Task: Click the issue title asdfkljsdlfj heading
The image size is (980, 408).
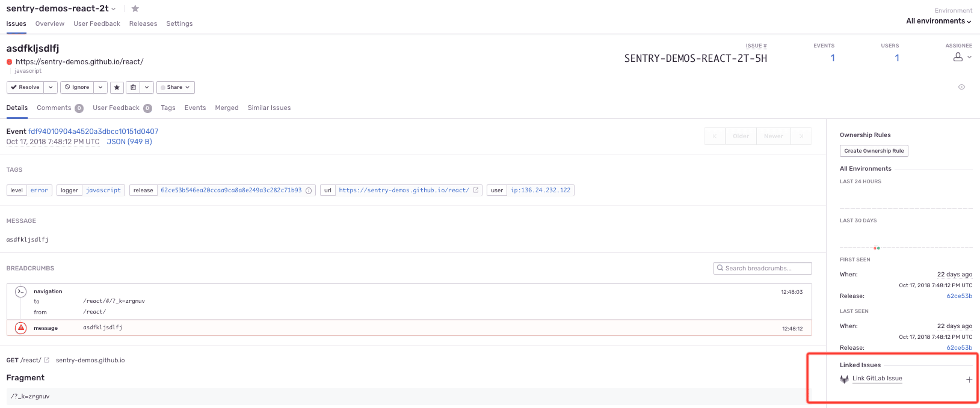Action: point(32,48)
